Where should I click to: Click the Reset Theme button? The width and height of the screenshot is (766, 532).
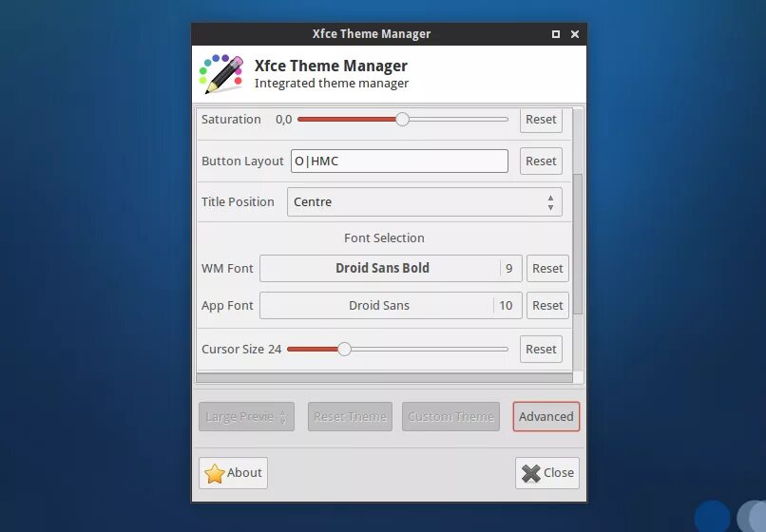[x=350, y=417]
